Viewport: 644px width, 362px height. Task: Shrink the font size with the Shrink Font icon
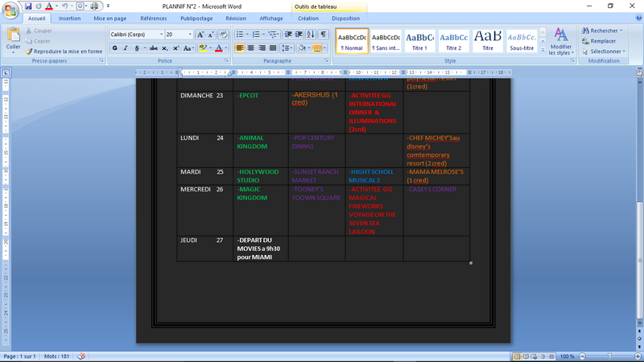pyautogui.click(x=211, y=35)
